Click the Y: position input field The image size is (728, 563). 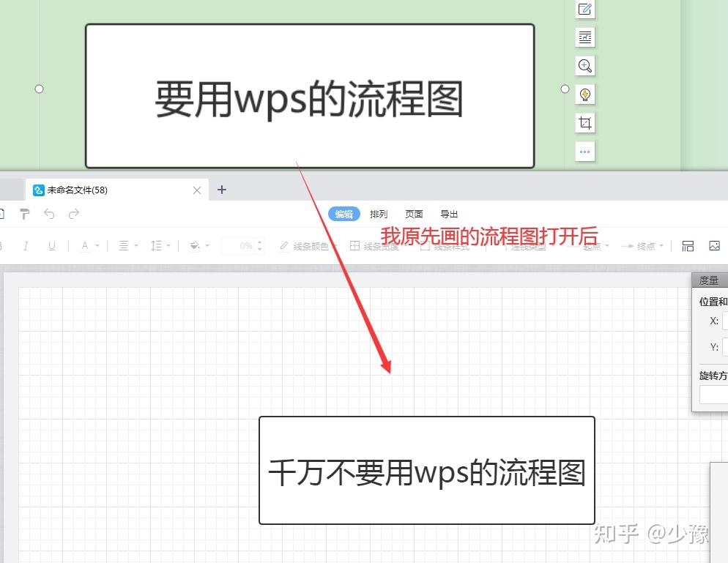click(725, 347)
